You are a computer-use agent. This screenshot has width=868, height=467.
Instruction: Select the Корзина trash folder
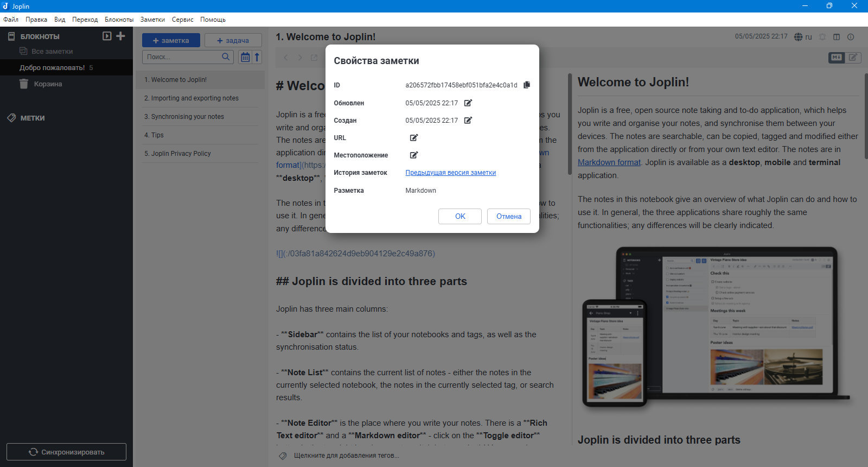point(48,84)
